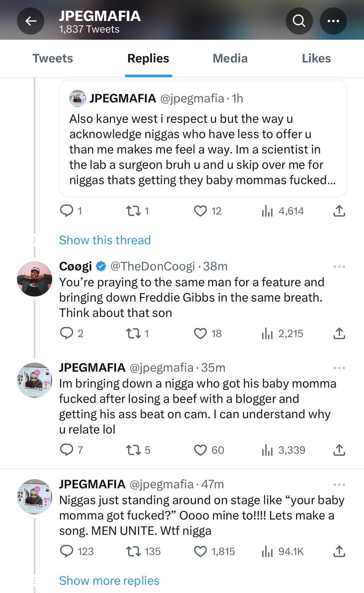
Task: Show more replies
Action: coord(108,580)
